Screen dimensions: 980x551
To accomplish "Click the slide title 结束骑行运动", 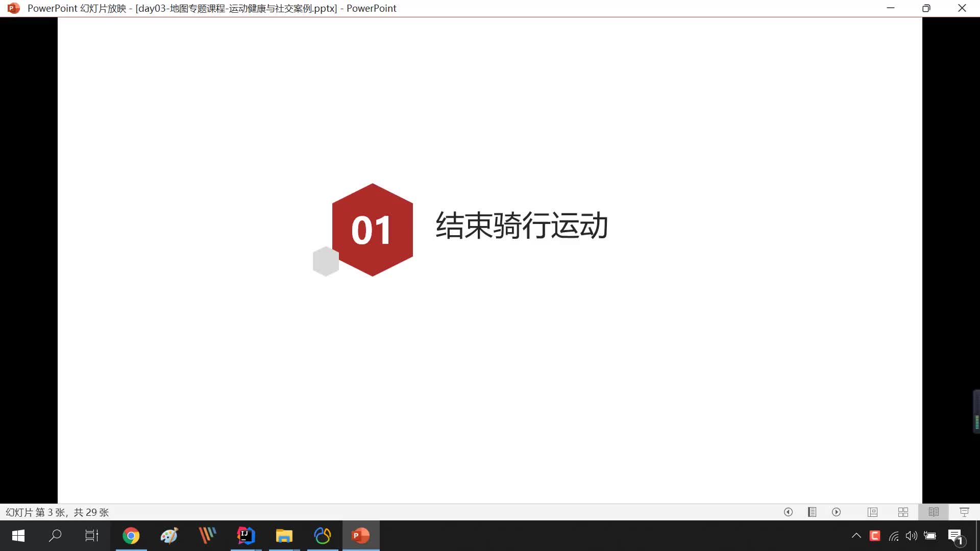I will pyautogui.click(x=522, y=226).
